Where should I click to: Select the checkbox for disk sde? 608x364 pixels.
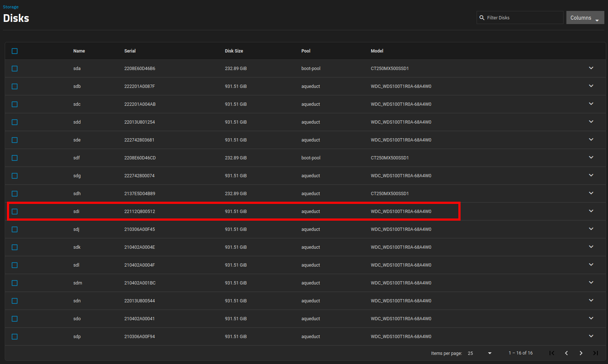[x=15, y=140]
